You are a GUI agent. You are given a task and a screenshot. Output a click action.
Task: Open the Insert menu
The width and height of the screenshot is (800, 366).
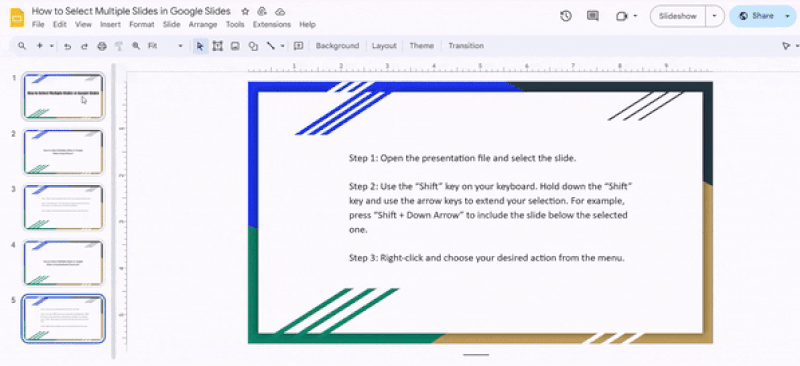click(110, 25)
